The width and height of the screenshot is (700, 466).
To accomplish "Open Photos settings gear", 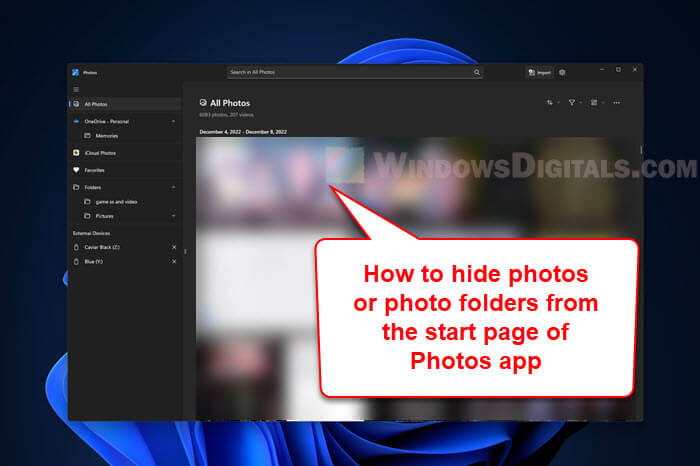I will click(562, 72).
